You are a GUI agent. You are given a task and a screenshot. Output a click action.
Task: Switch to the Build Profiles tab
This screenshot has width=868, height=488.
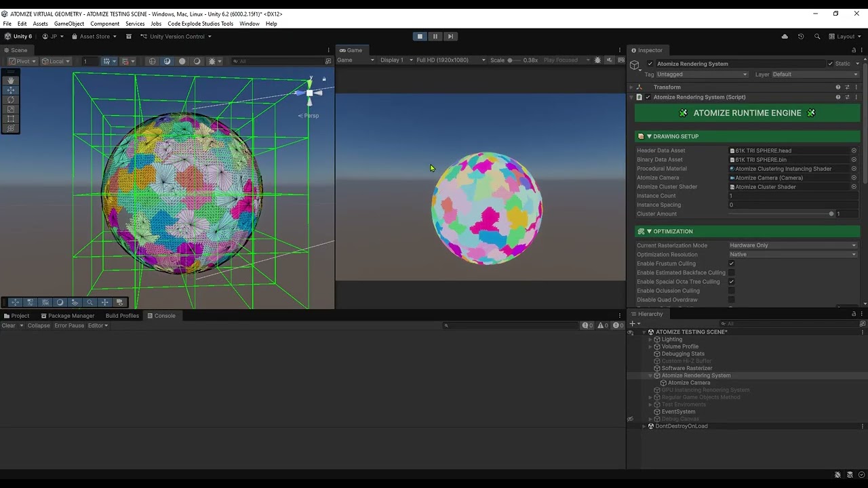tap(122, 316)
